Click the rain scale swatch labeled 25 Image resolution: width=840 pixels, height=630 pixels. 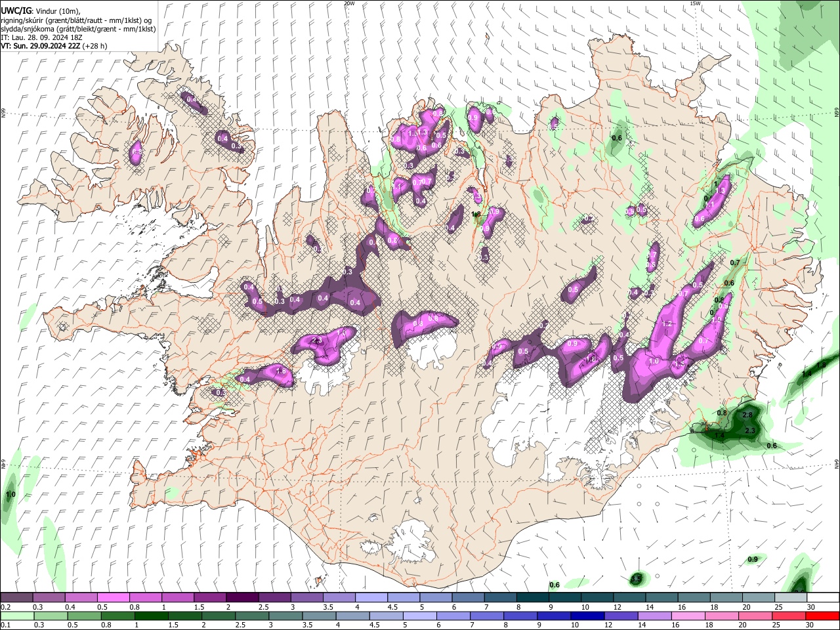789,616
